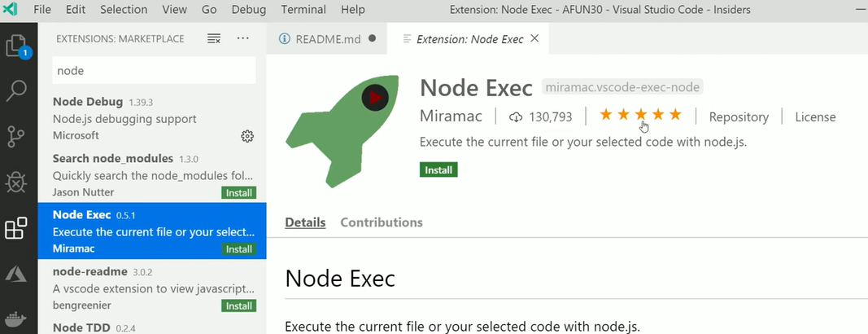Install Search node_modules extension
Viewport: 868px width, 334px height.
point(239,193)
